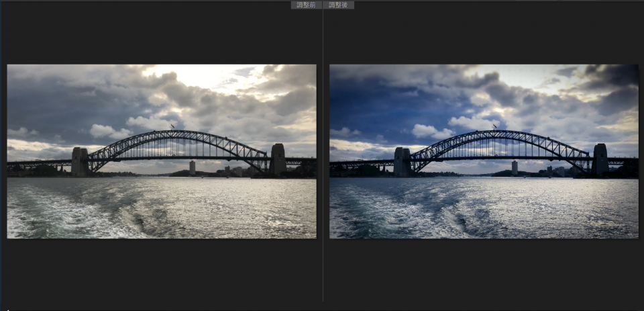The image size is (644, 311).
Task: Select the 調整後 (after) label tab
Action: click(x=339, y=5)
